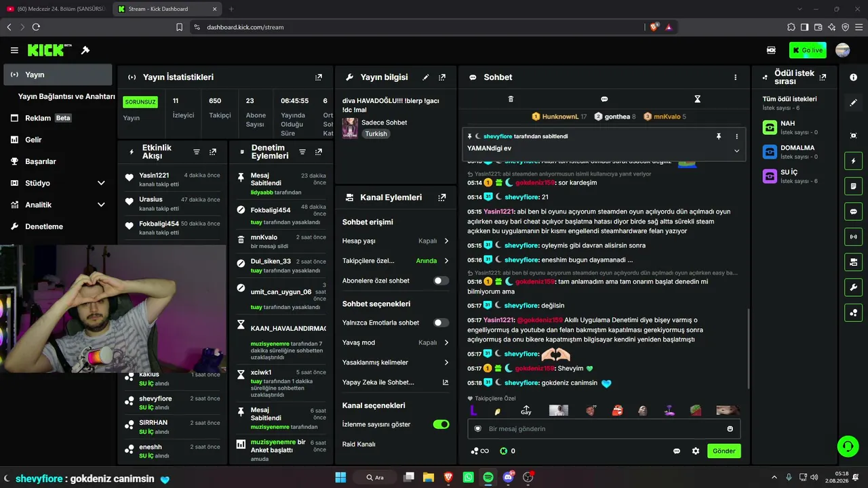The width and height of the screenshot is (868, 488).
Task: Open the Hesap yaşı setting
Action: coord(396,241)
